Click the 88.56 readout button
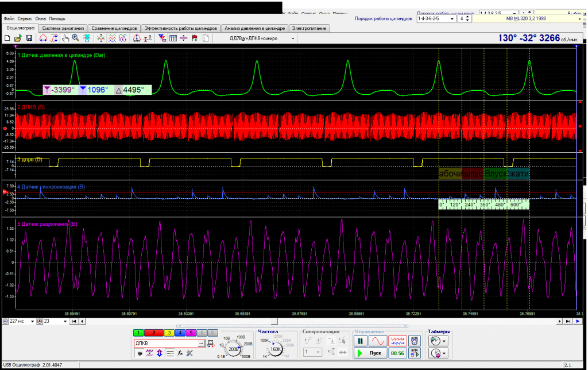The image size is (588, 370). [x=397, y=353]
